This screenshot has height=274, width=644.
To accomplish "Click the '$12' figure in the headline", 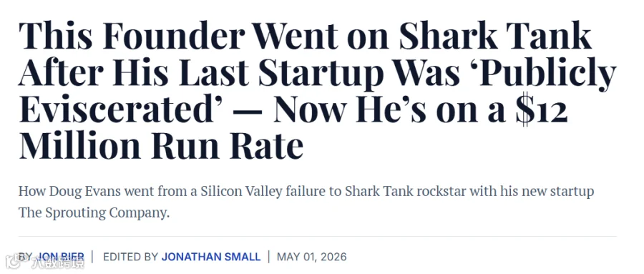I will click(x=542, y=110).
